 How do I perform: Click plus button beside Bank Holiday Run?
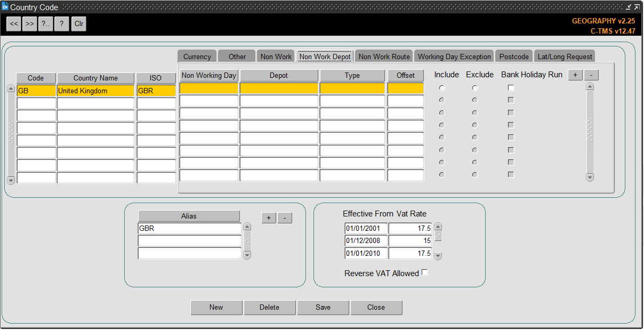tap(575, 75)
